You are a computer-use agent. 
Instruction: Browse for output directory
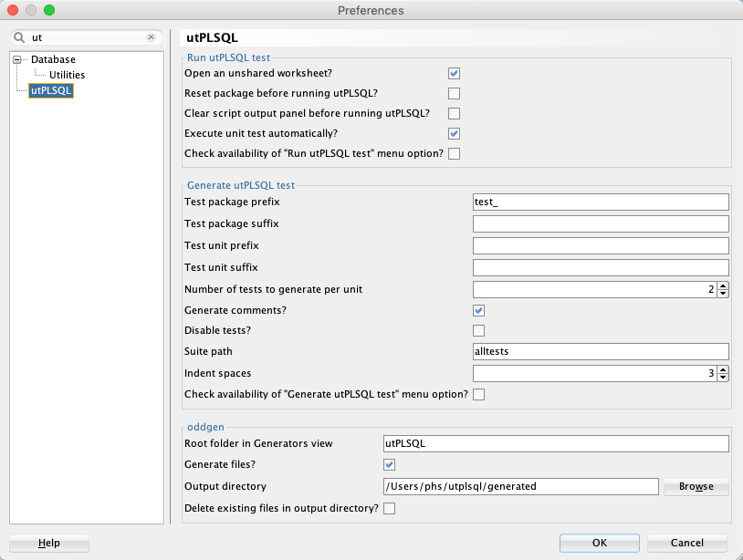coord(696,487)
